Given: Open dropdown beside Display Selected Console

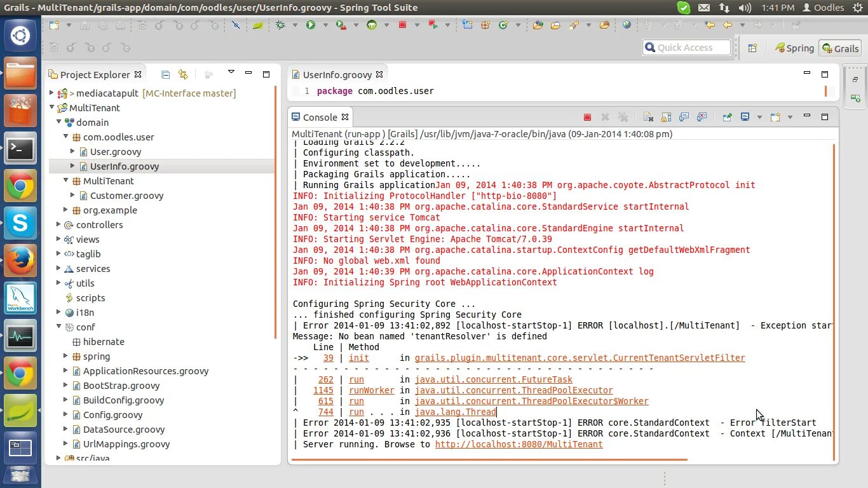Looking at the screenshot, I should pyautogui.click(x=759, y=118).
